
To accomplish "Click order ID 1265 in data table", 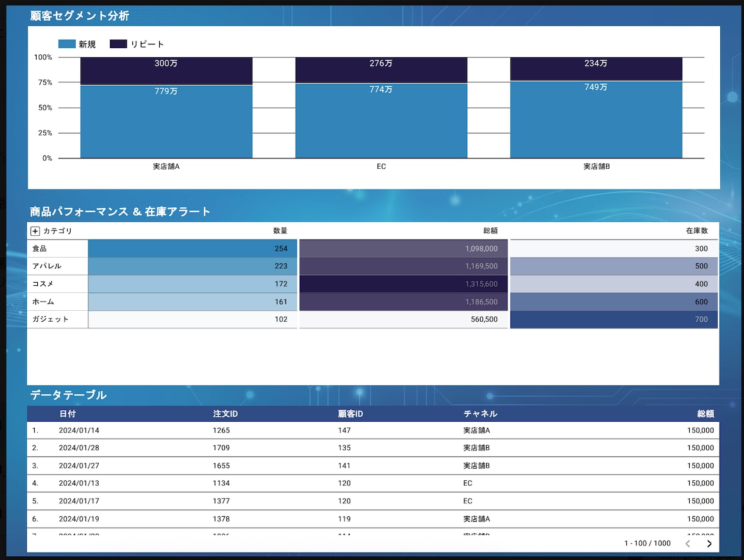I will (x=221, y=430).
